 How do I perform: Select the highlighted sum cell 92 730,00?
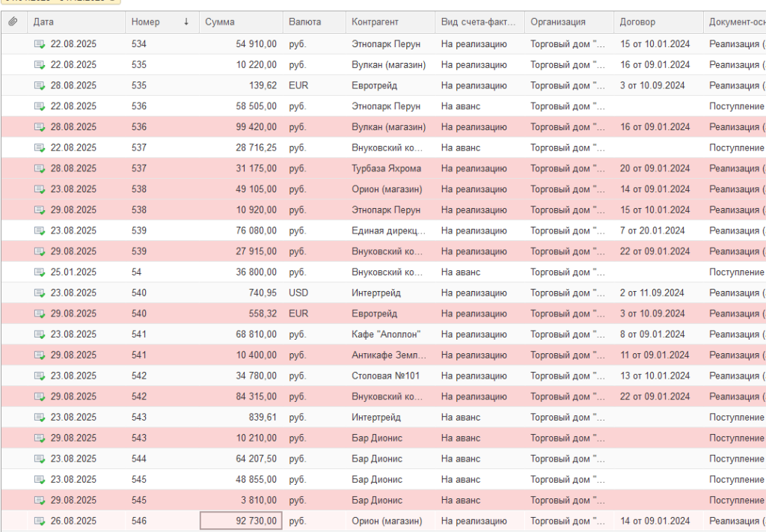pos(241,521)
